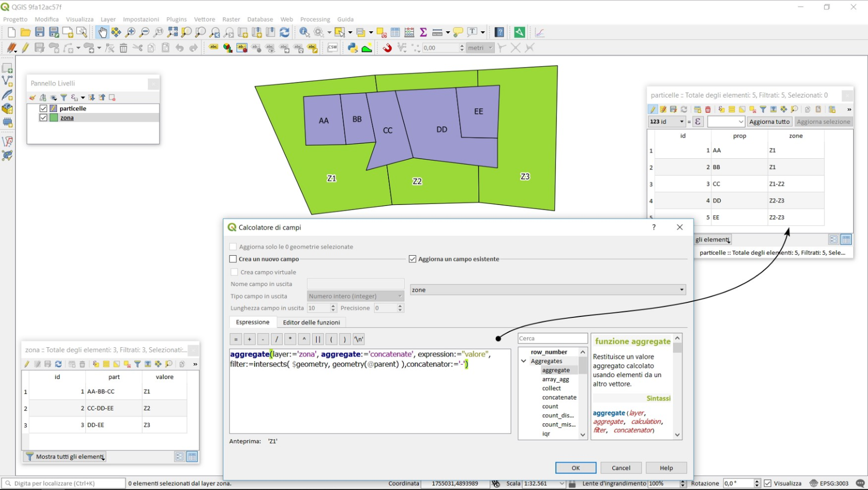
Task: Switch to 'Editor delle funzioni' tab
Action: (311, 323)
